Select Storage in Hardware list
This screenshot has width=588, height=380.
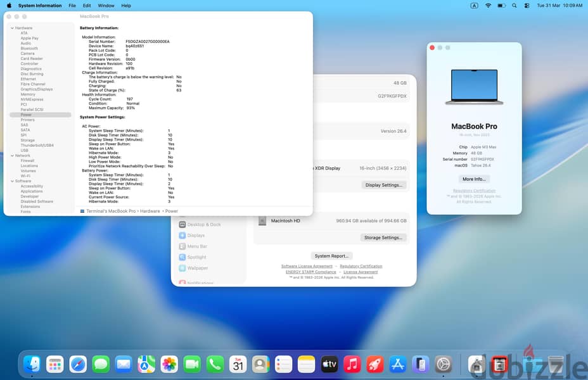(28, 140)
